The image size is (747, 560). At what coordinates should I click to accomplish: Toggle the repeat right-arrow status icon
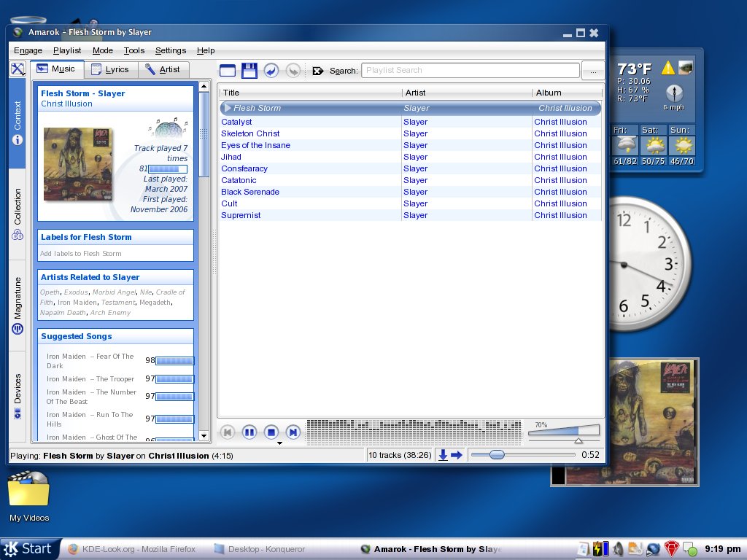coord(457,455)
